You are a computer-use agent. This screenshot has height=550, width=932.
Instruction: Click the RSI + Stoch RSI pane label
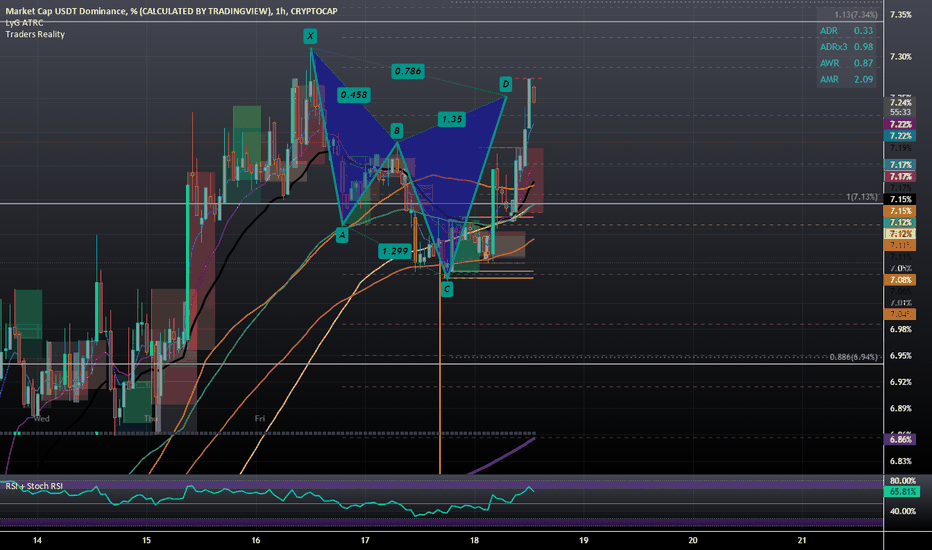(x=34, y=486)
